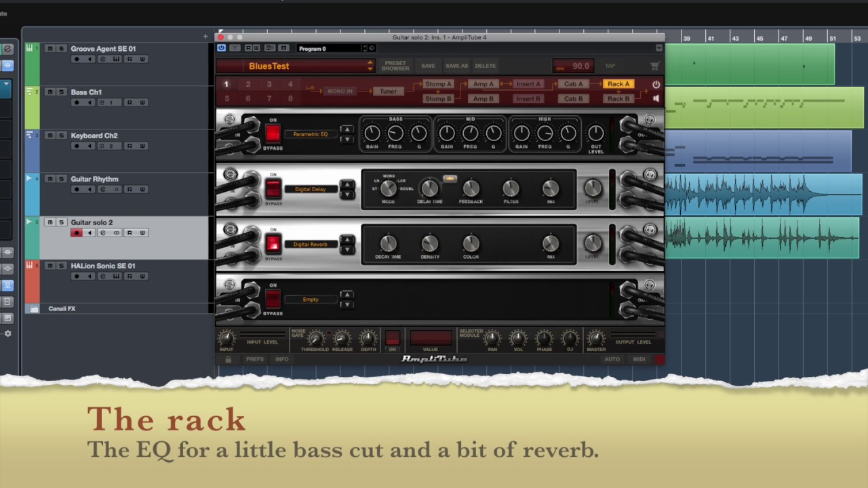Click the Digital Delay down arrow

[x=347, y=194]
